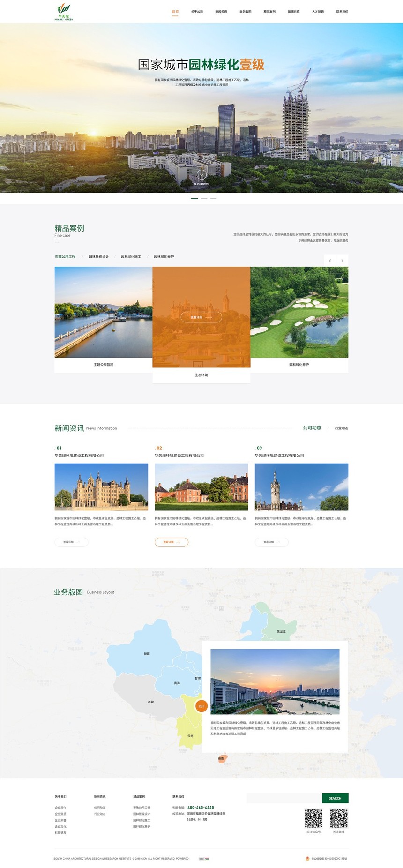Open 关于公司 navigation menu item

[197, 12]
